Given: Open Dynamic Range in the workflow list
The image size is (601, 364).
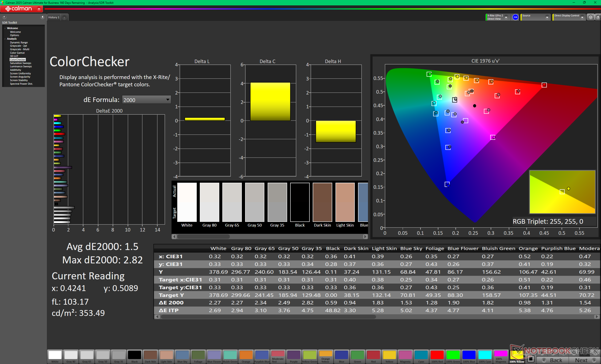Looking at the screenshot, I should pos(19,42).
